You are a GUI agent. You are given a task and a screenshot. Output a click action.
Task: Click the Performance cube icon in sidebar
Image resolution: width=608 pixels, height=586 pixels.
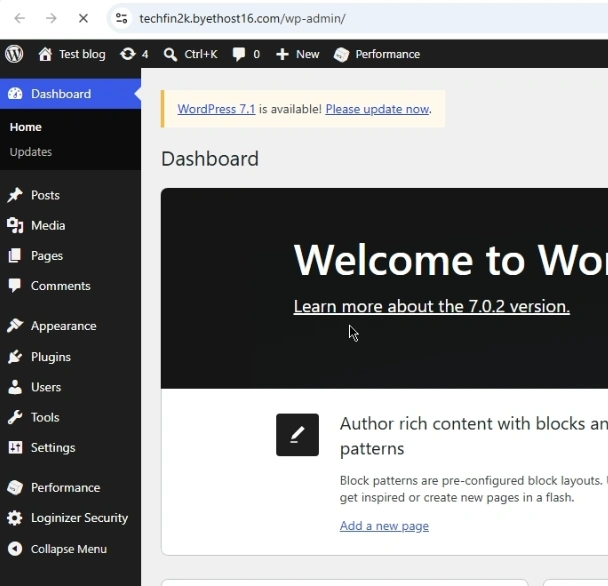[15, 487]
